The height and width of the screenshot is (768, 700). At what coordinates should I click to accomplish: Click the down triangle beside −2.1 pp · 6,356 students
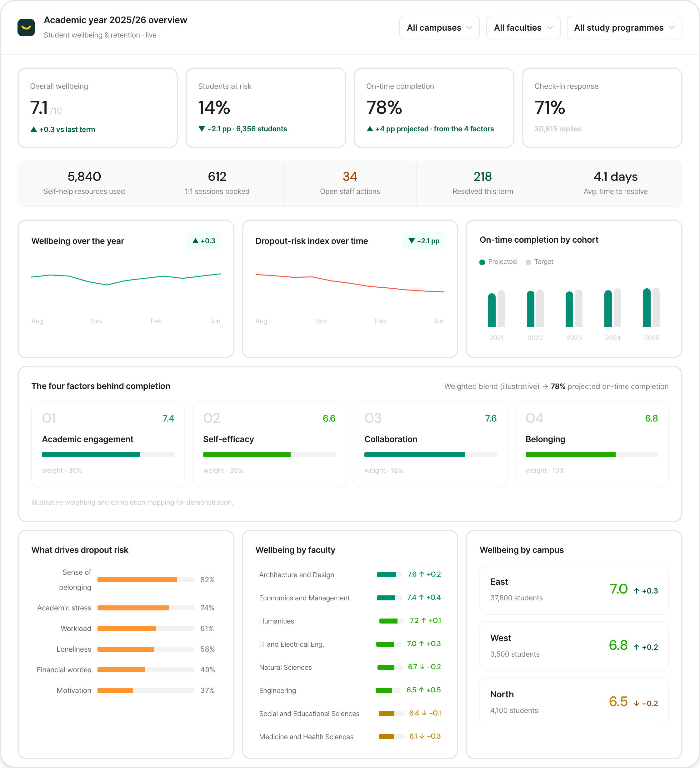tap(202, 129)
